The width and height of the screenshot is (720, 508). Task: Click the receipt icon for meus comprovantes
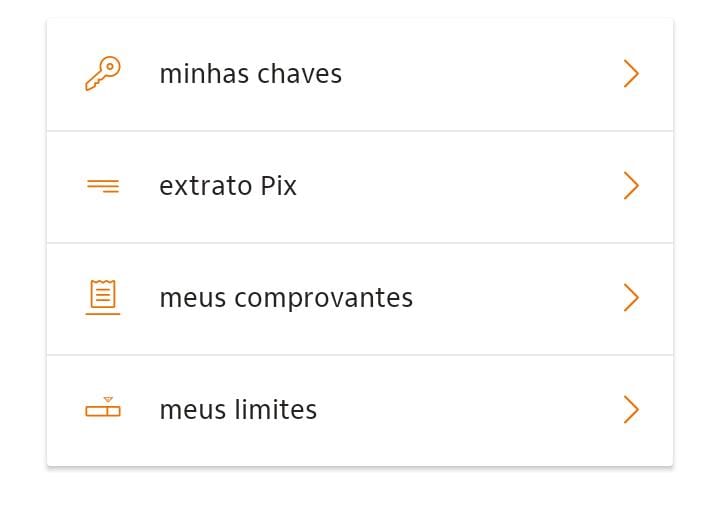(x=103, y=297)
